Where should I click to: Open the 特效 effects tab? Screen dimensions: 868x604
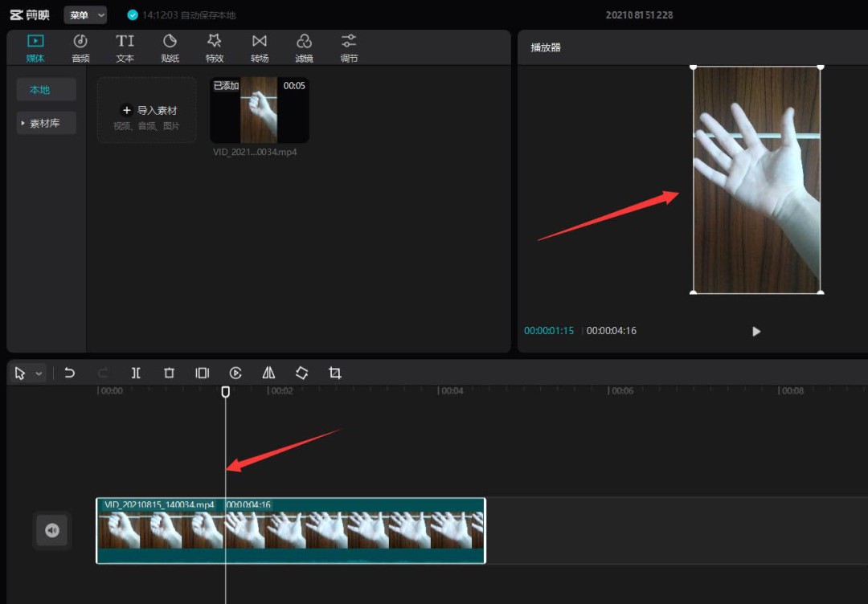[215, 48]
